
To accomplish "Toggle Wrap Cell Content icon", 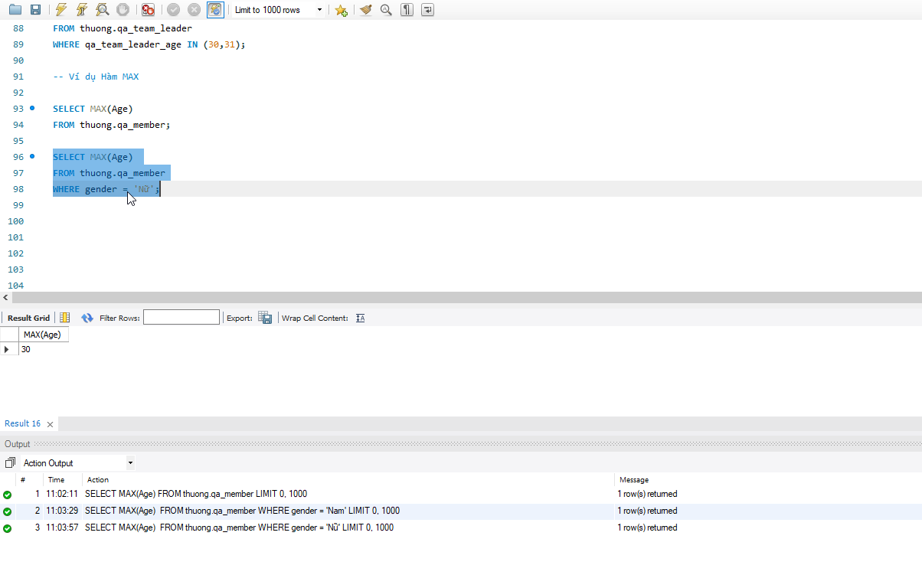I will click(x=361, y=318).
